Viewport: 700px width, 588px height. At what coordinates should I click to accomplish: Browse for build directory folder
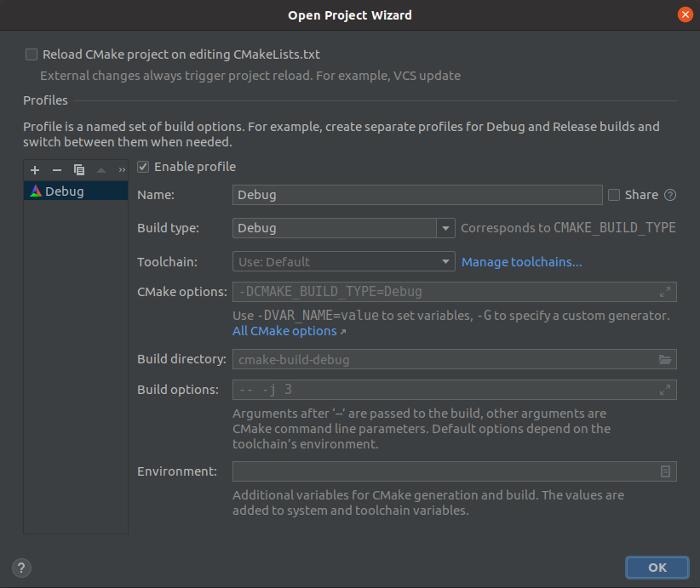pyautogui.click(x=665, y=360)
